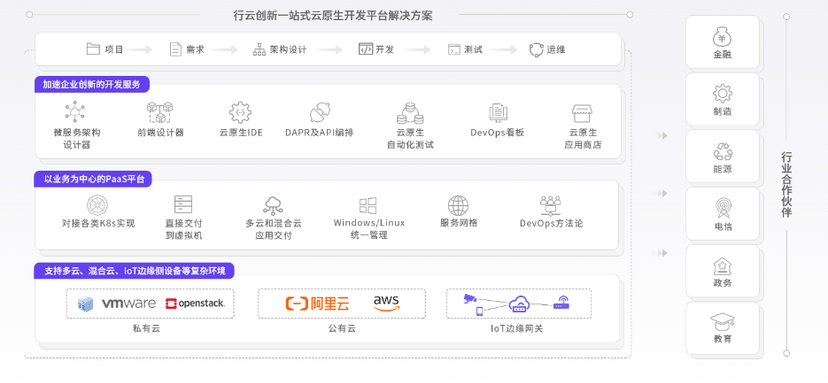Click the 能源 text label
Image resolution: width=828 pixels, height=383 pixels.
[722, 169]
